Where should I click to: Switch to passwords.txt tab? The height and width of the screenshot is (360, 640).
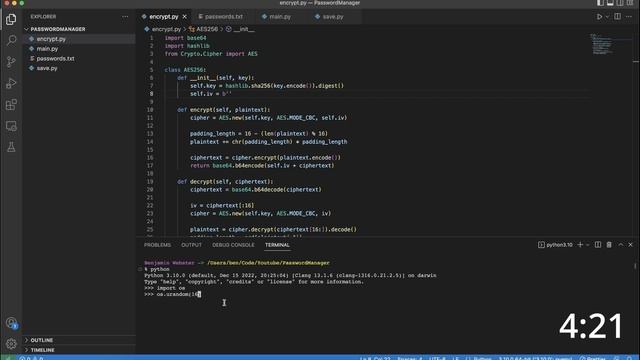pos(223,17)
